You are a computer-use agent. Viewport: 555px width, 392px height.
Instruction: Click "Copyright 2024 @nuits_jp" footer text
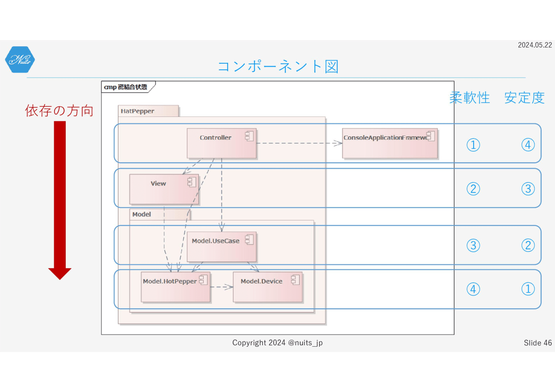(277, 343)
